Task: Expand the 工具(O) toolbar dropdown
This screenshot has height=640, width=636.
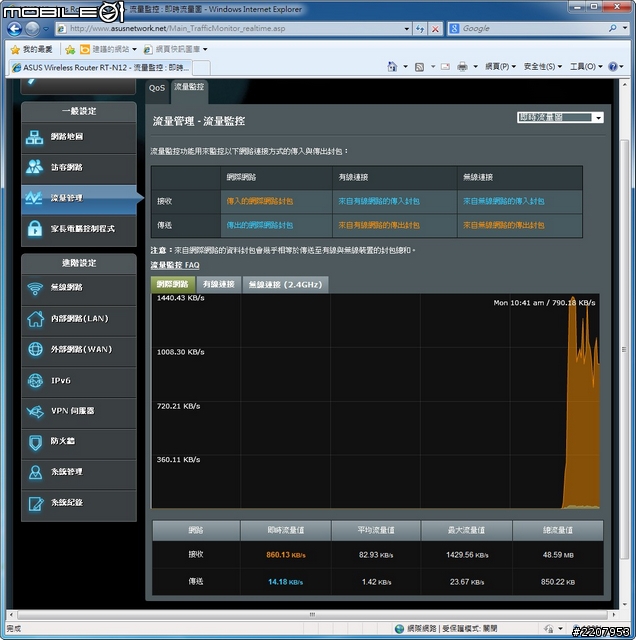Action: (587, 67)
